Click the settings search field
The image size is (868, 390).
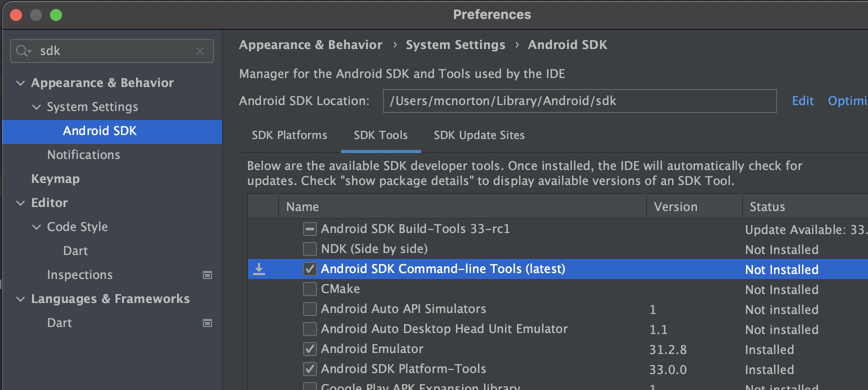[x=112, y=51]
